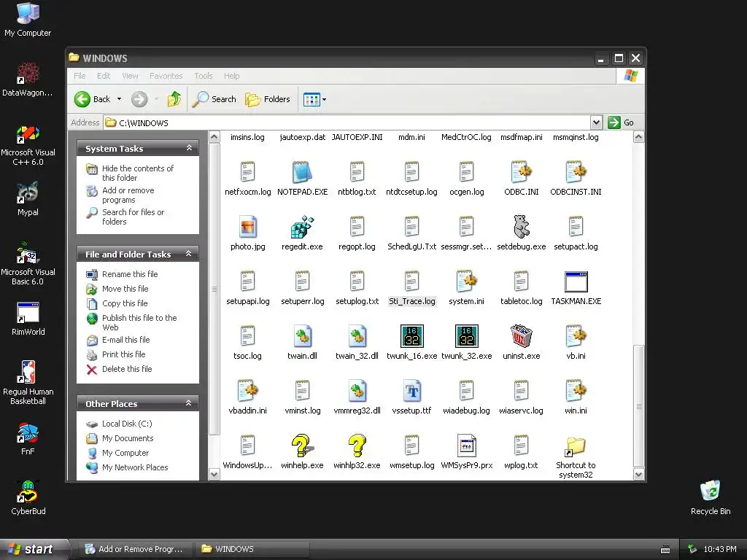Click the WINDOWS taskbar button
Viewport: 747px width, 560px height.
[x=252, y=549]
